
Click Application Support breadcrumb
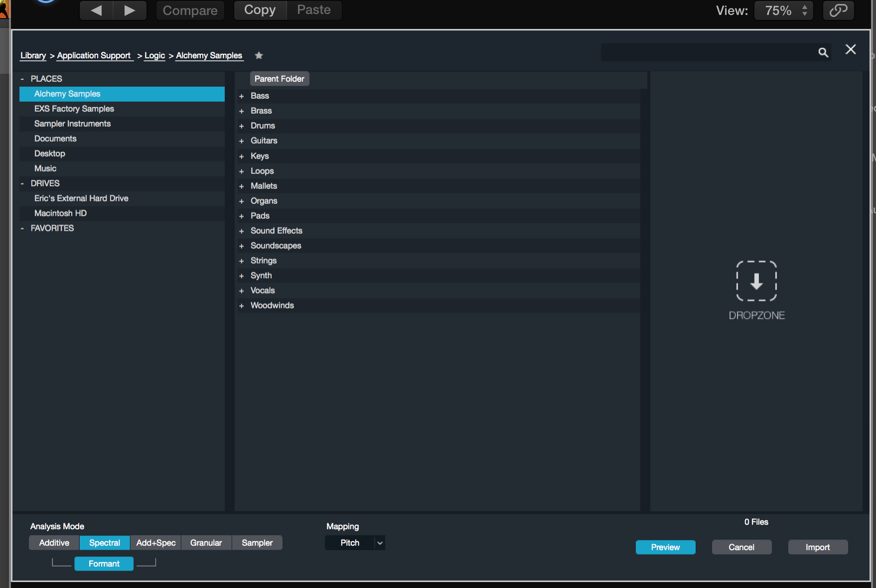point(94,55)
